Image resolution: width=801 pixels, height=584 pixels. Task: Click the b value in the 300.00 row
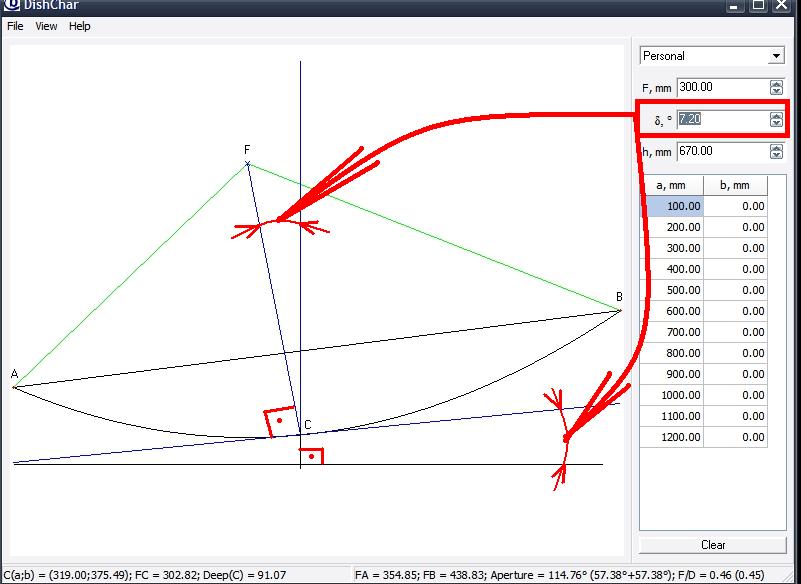[735, 248]
